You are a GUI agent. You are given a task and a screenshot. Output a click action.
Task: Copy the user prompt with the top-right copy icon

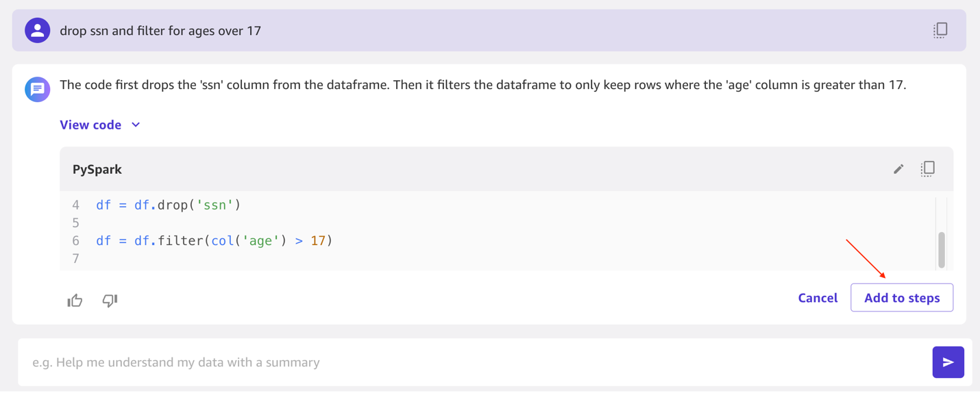coord(940,30)
